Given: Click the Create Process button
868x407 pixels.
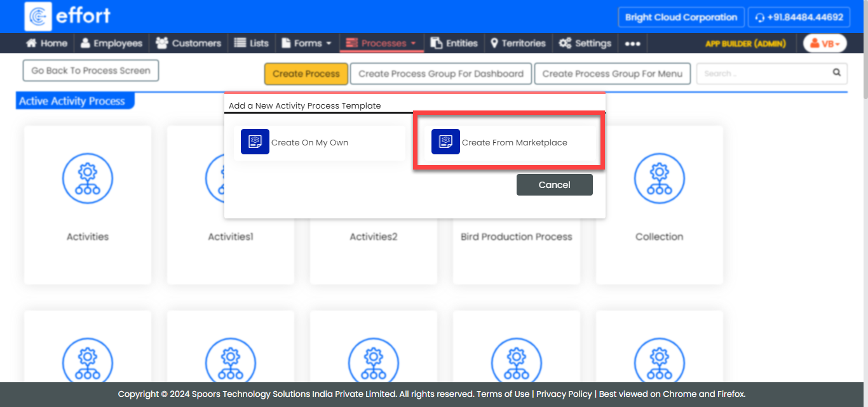Looking at the screenshot, I should click(x=306, y=74).
